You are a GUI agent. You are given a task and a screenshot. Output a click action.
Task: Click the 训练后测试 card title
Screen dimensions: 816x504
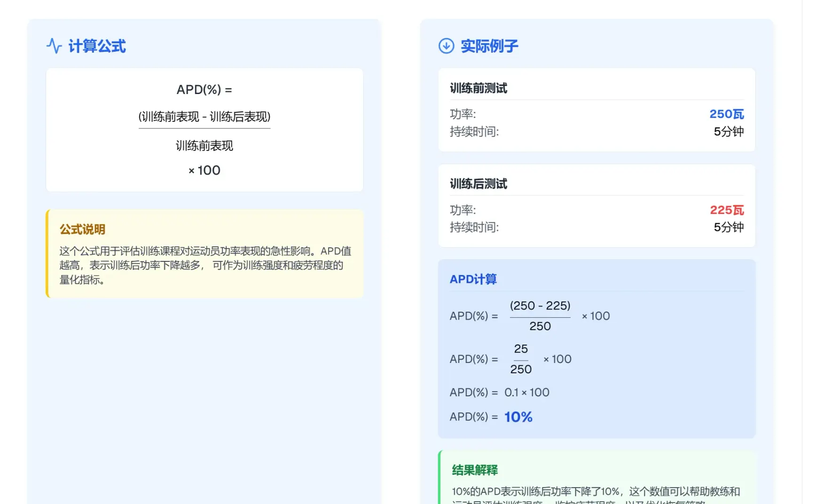479,184
